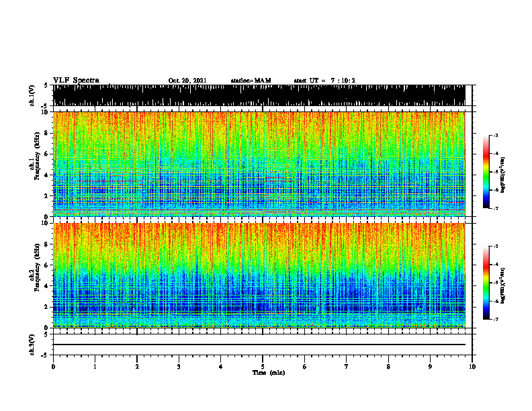Image resolution: width=532 pixels, height=411 pixels.
Task: Click time axis tick label "1"
Action: [x=95, y=367]
